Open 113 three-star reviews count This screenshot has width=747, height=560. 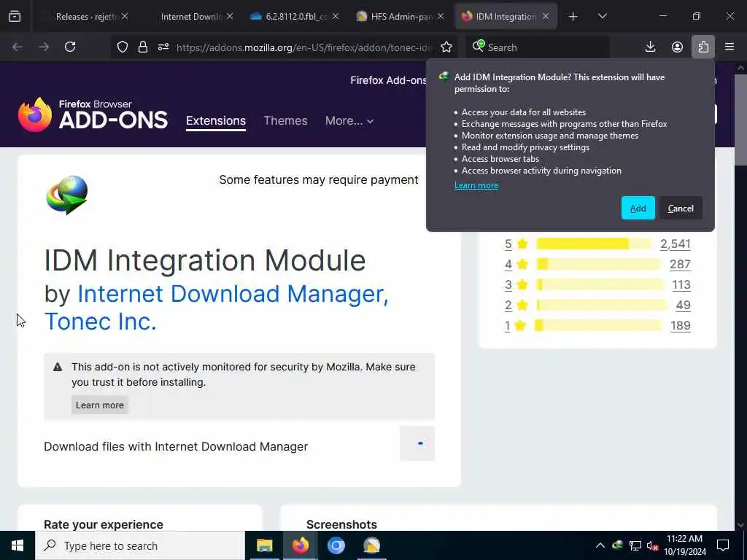[x=681, y=285]
